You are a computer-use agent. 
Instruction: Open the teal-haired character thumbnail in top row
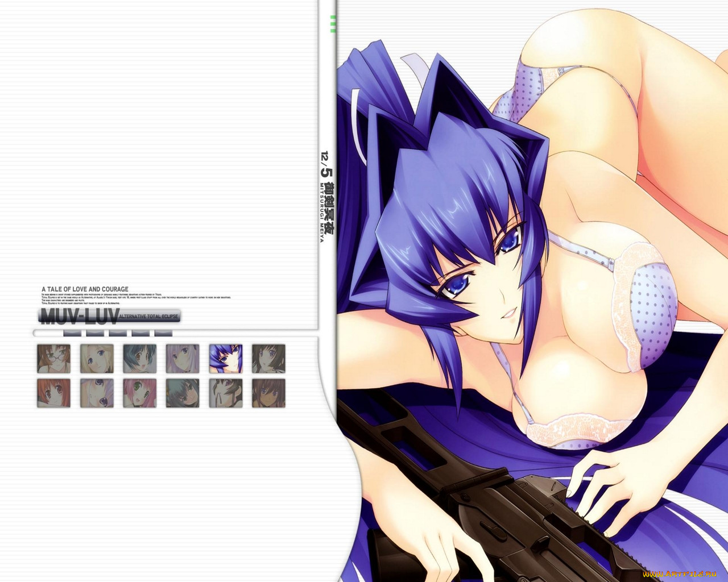(x=140, y=359)
